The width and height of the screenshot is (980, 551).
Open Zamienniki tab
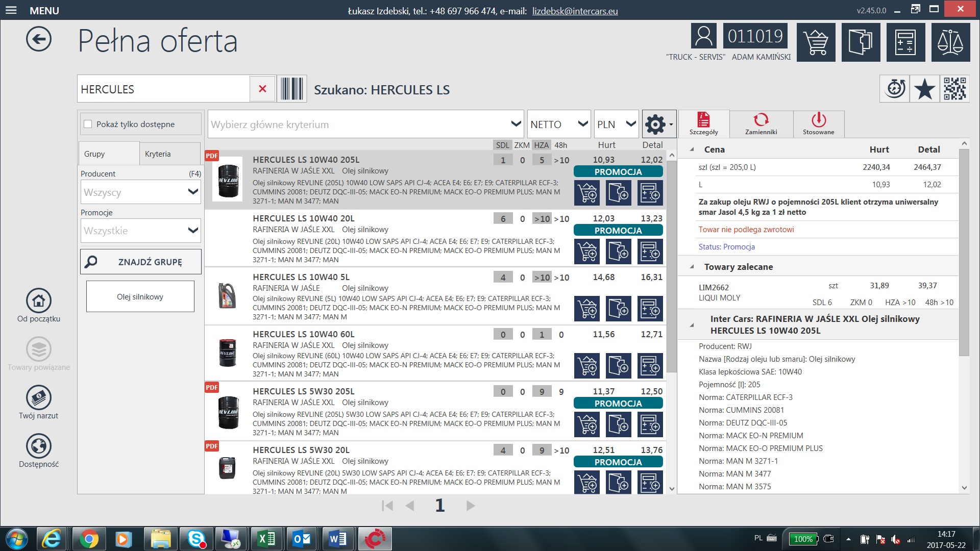pyautogui.click(x=761, y=124)
